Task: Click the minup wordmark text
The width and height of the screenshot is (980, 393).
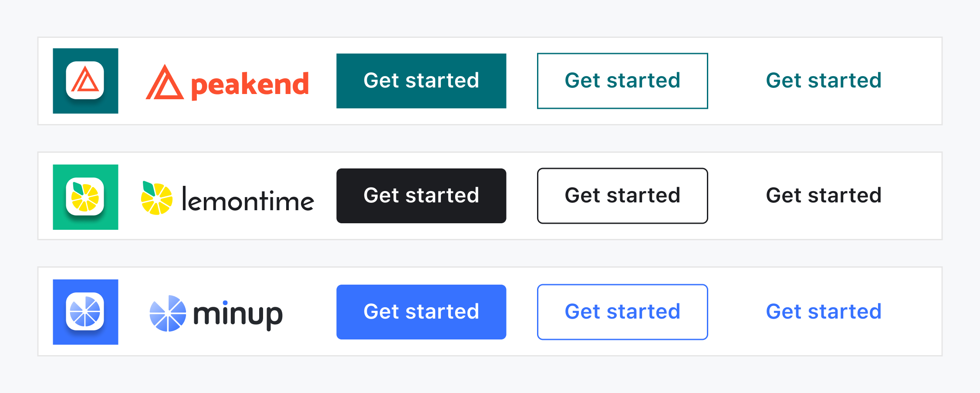Action: [x=238, y=315]
